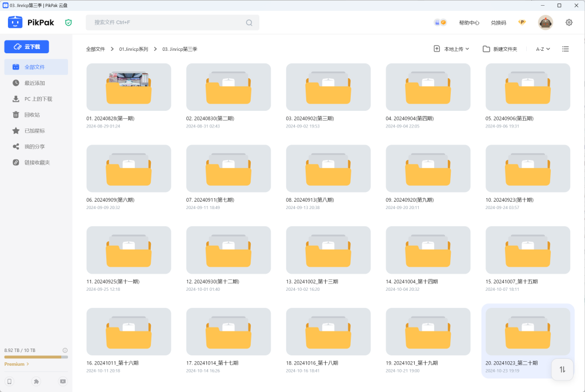
Task: Click the settings gear icon
Action: coord(568,22)
